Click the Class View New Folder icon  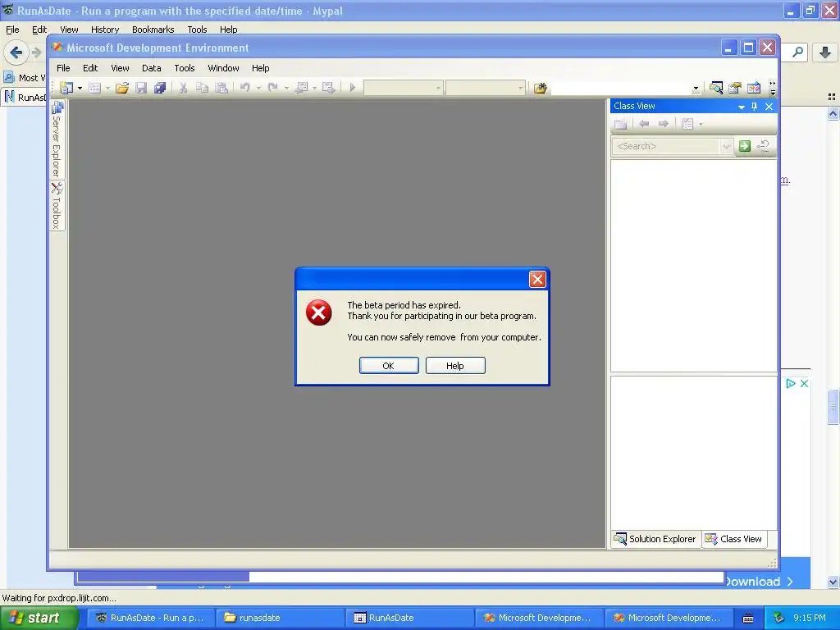coord(620,124)
